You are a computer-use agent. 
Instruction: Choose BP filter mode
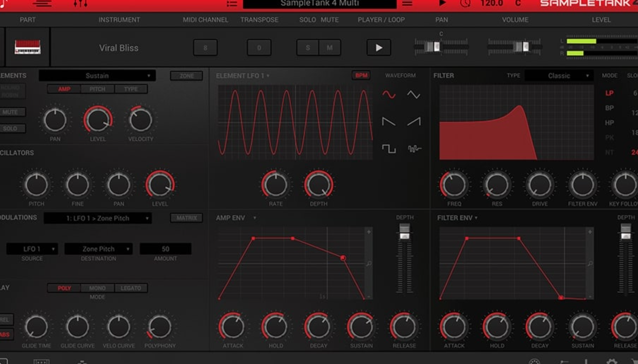pos(609,108)
